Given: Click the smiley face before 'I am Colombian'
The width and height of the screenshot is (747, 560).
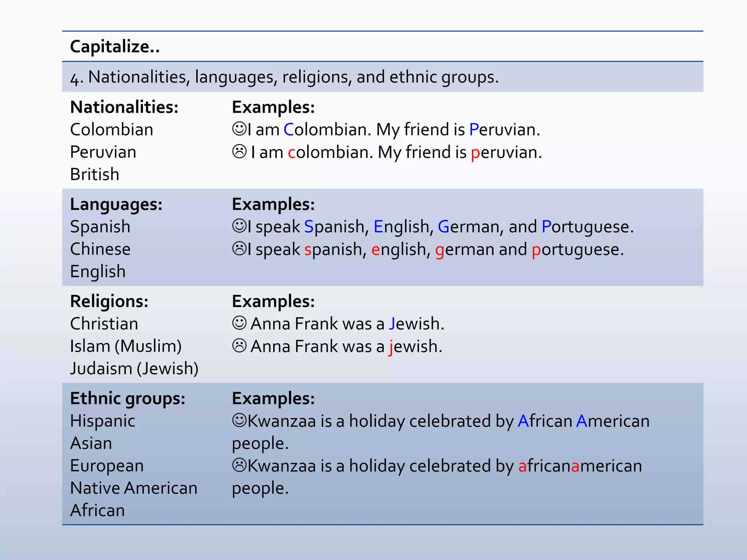Looking at the screenshot, I should (x=239, y=129).
